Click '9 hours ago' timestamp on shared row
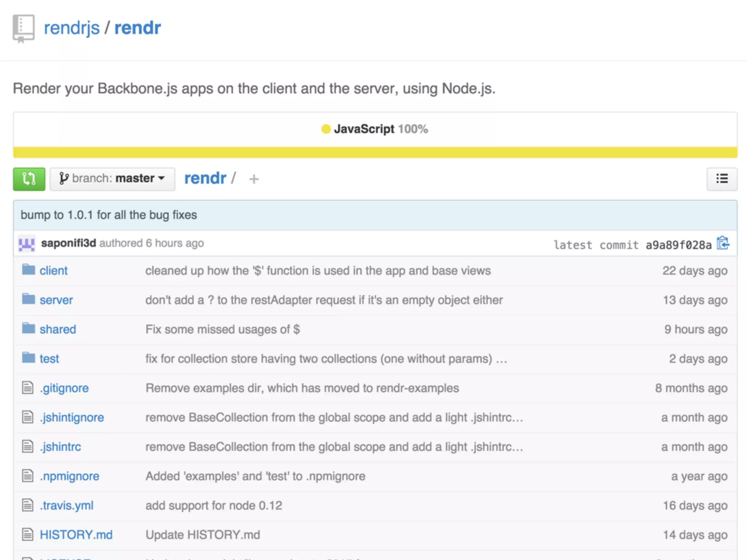 pyautogui.click(x=696, y=329)
